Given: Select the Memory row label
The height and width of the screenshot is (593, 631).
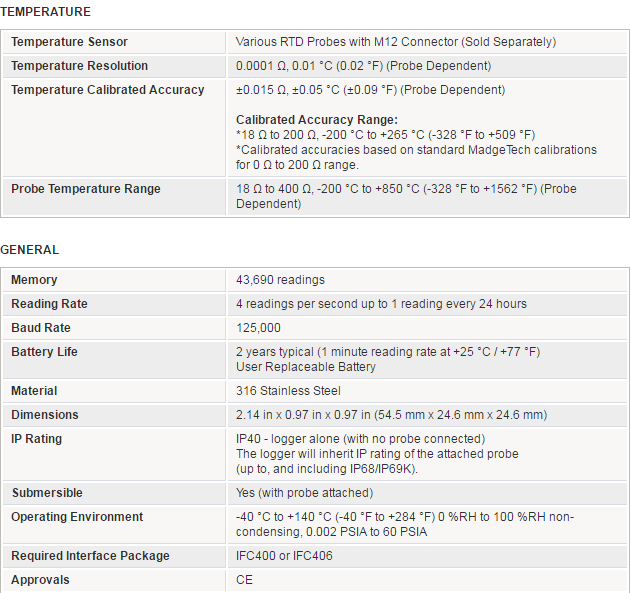Looking at the screenshot, I should point(34,280).
